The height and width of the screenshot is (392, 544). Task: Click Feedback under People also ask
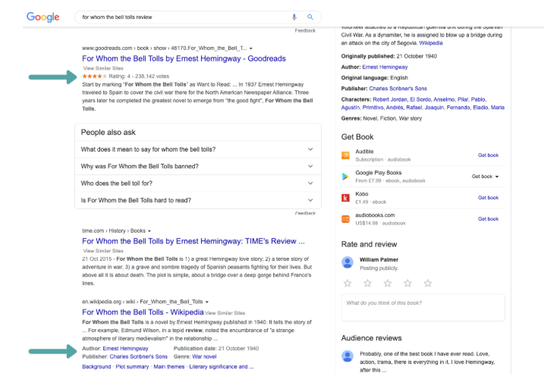coord(305,213)
